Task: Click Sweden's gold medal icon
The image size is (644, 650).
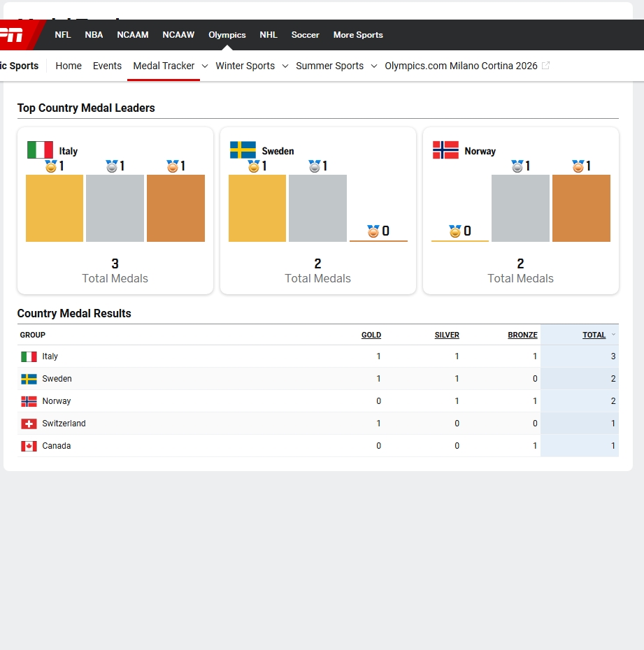Action: [254, 166]
